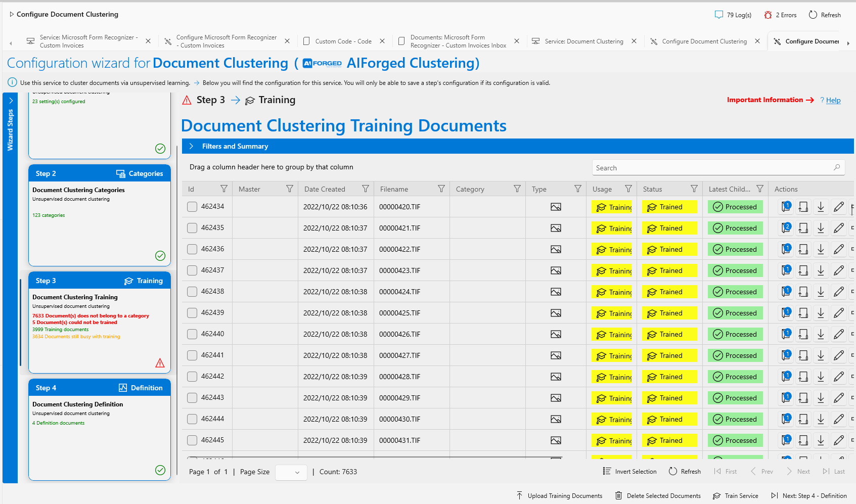Check the checkbox for document 462434
Screen dimensions: 856x504
click(192, 207)
